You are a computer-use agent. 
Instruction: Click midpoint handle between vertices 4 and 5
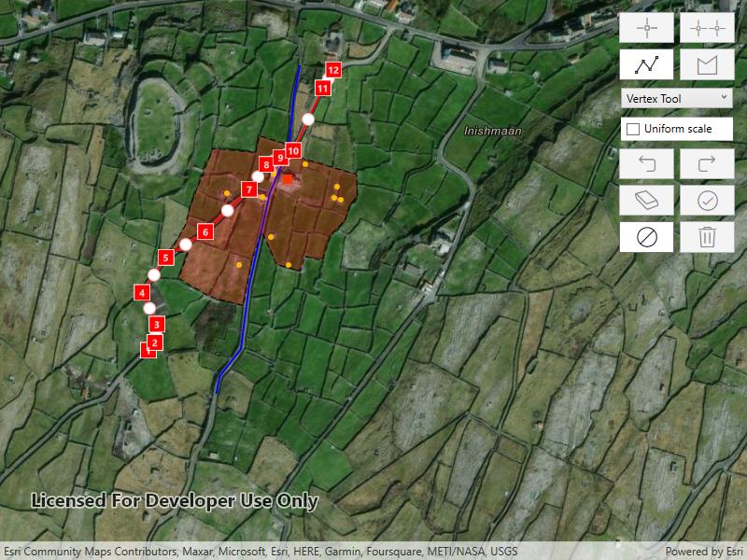click(x=154, y=274)
